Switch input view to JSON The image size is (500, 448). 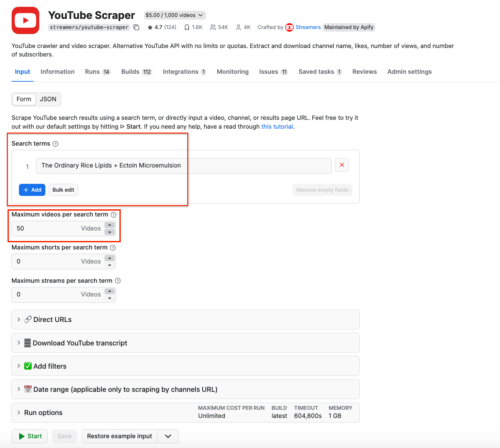[48, 99]
